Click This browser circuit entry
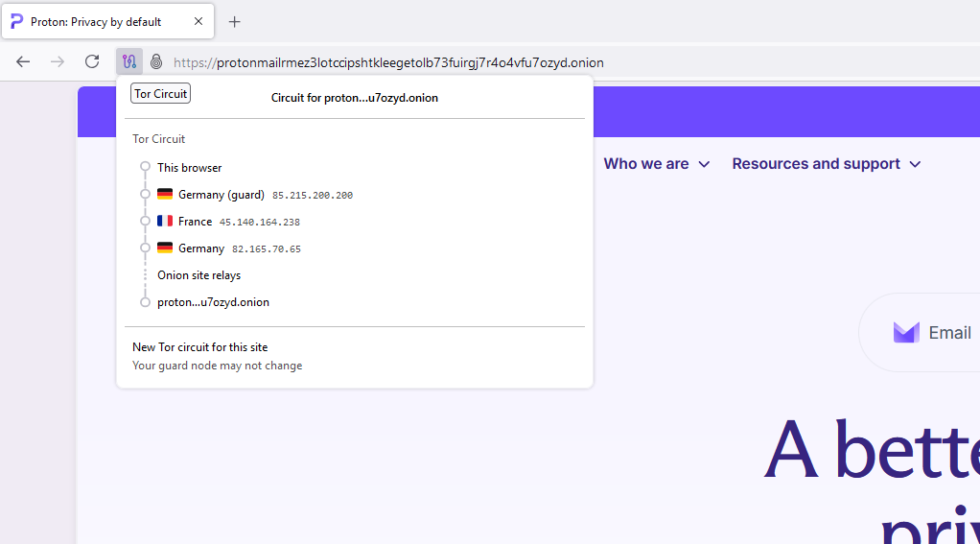The image size is (980, 544). (x=189, y=168)
